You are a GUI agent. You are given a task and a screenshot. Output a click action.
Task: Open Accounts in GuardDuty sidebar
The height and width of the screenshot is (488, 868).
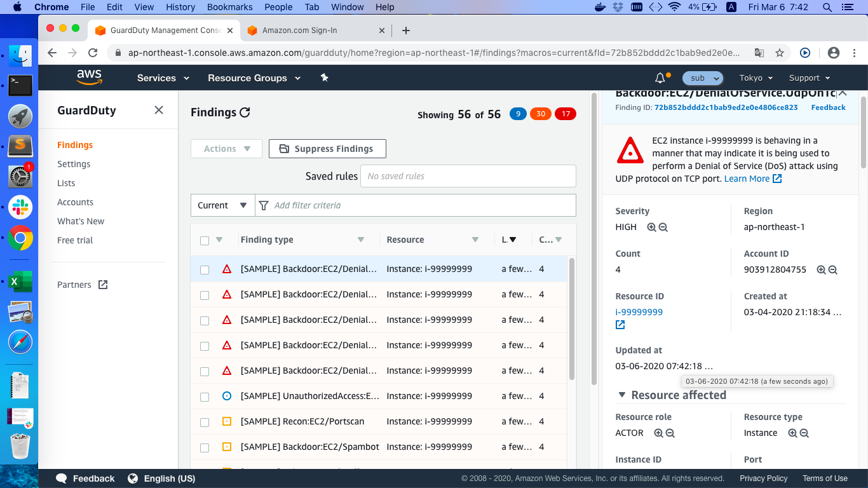[75, 202]
